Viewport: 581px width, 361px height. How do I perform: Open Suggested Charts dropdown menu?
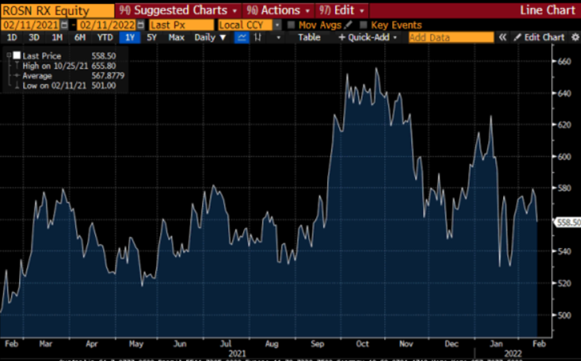pos(178,10)
